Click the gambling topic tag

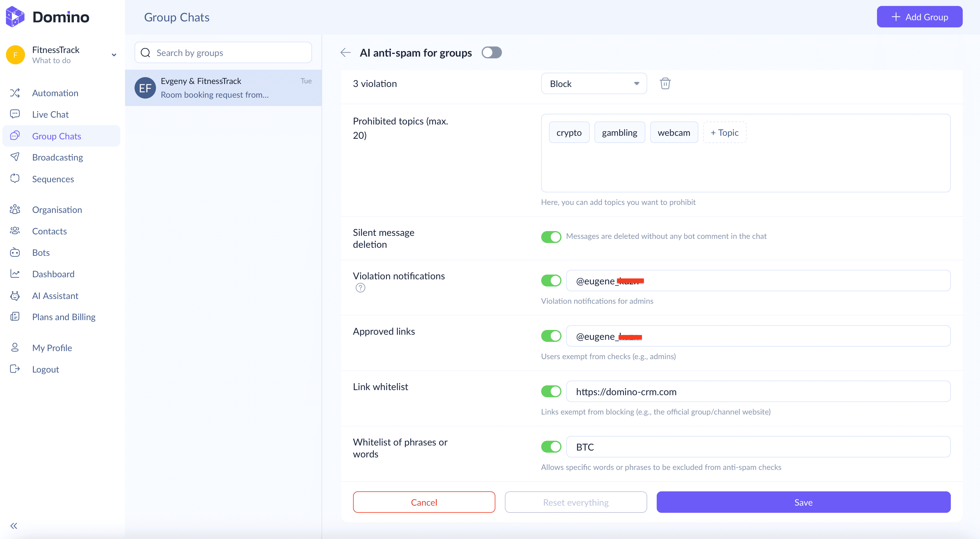click(x=619, y=133)
